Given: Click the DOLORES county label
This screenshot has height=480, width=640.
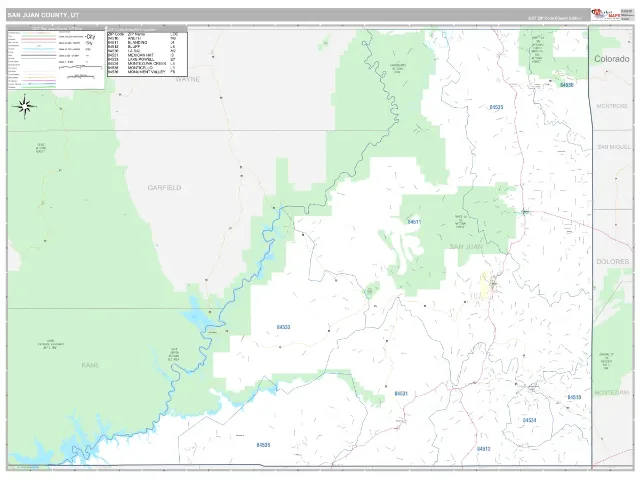Looking at the screenshot, I should tap(613, 262).
